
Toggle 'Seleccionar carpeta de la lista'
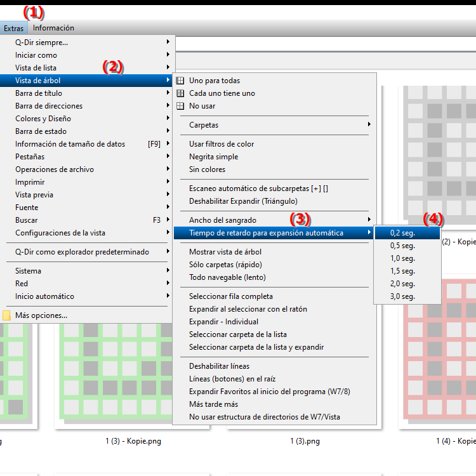274,334
